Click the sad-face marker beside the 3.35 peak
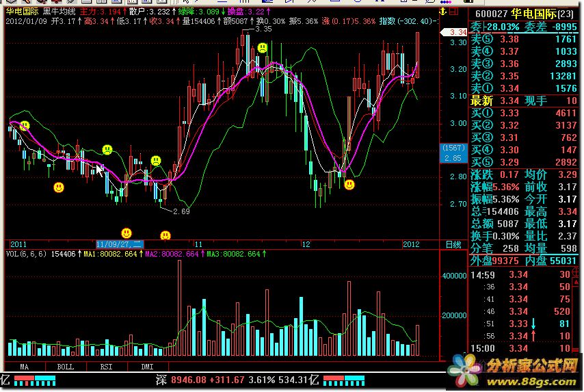Viewport: 584px width, 392px height. point(263,48)
